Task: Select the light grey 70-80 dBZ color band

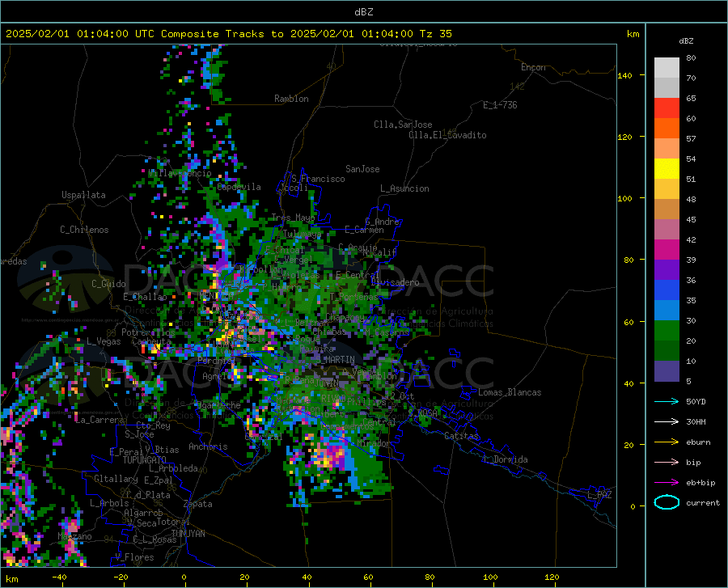Action: [x=667, y=68]
